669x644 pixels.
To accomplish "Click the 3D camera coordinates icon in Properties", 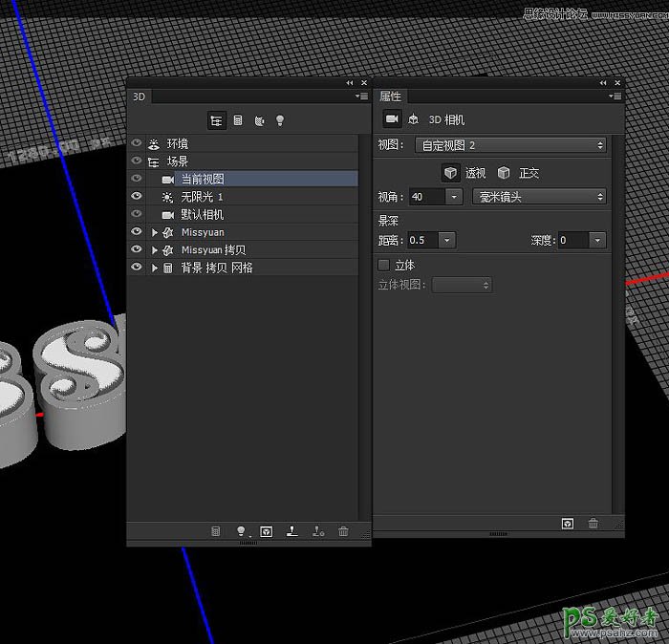I will (x=414, y=119).
